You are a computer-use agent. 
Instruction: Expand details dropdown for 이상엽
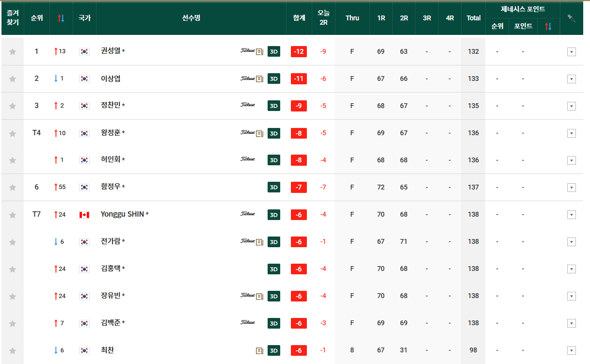tap(572, 79)
